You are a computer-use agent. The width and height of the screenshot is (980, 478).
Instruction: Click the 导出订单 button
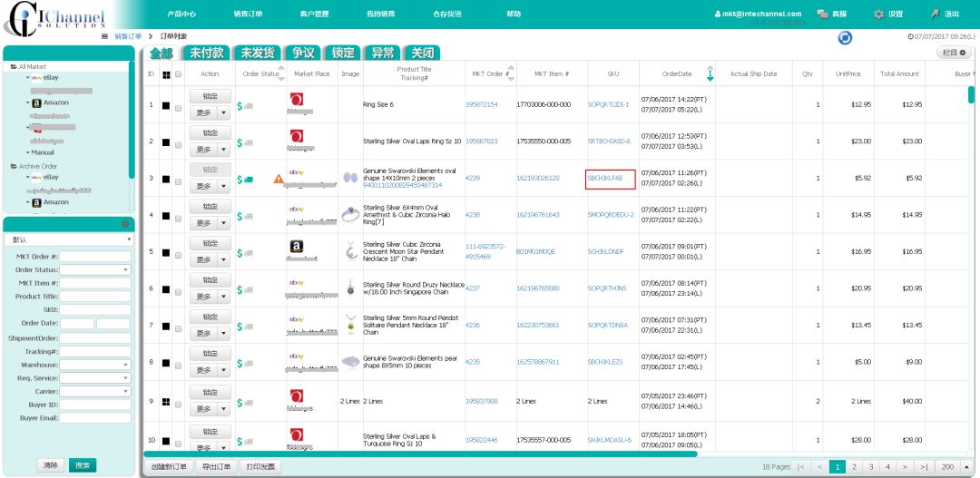pos(216,467)
